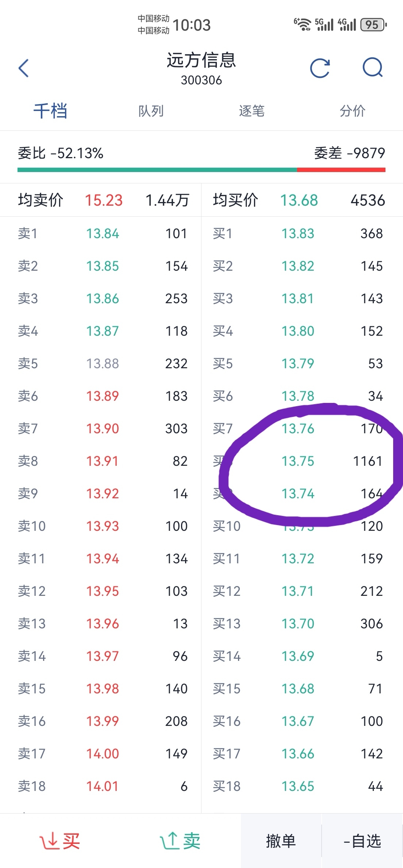Viewport: 403px width, 868px height.
Task: Select the 买1 price 13.83 row
Action: pos(302,233)
